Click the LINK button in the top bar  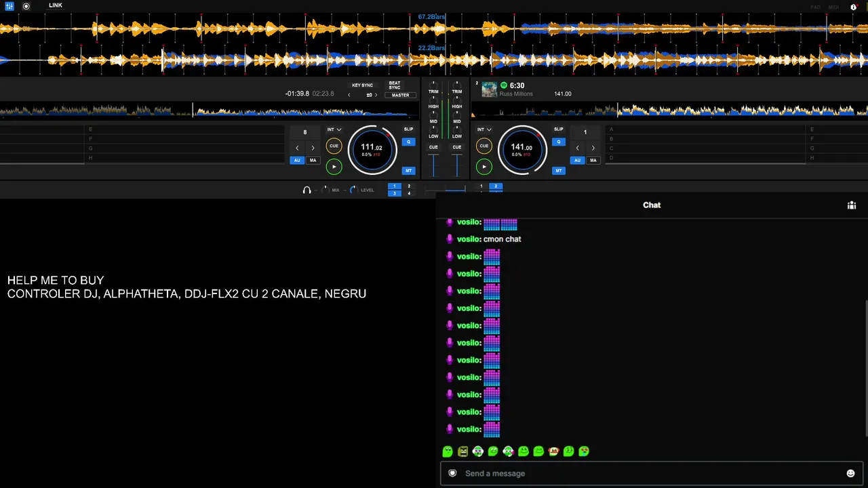coord(56,5)
